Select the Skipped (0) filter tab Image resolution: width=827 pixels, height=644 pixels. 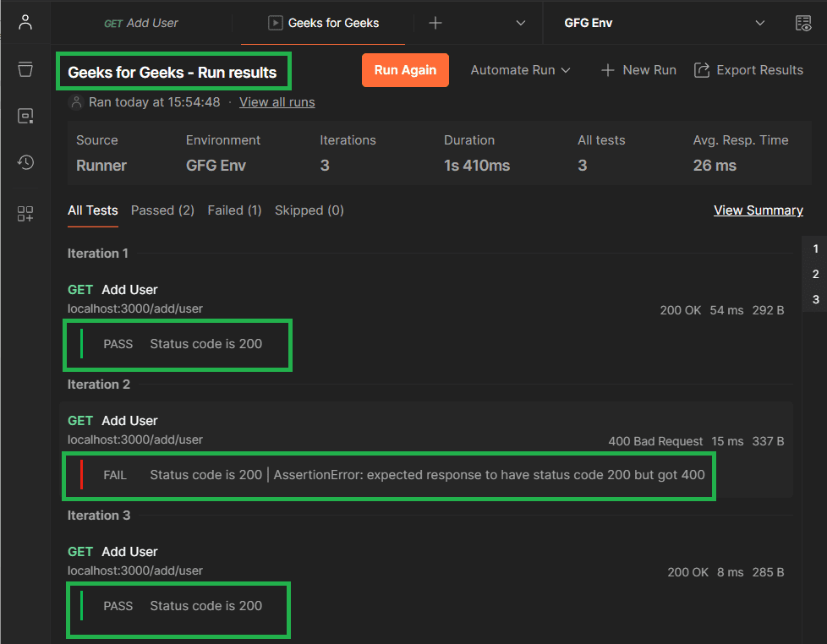[x=309, y=210]
